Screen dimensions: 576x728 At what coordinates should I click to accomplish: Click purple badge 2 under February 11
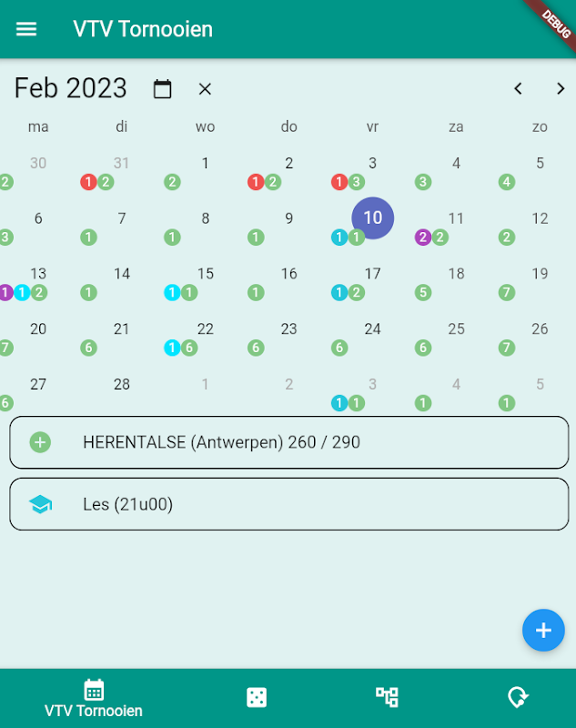point(423,238)
